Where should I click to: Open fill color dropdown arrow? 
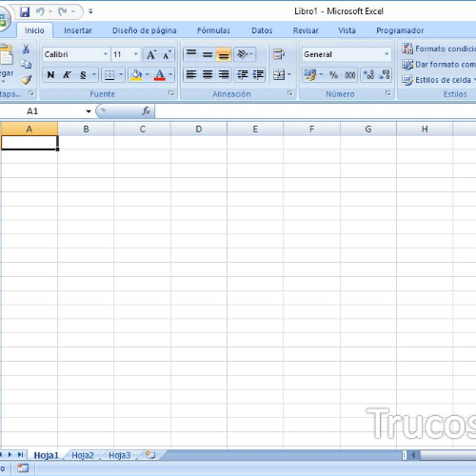point(147,75)
